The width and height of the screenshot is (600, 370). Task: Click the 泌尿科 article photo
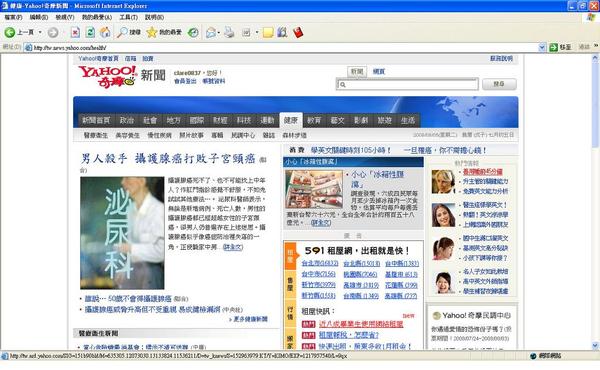click(x=122, y=233)
